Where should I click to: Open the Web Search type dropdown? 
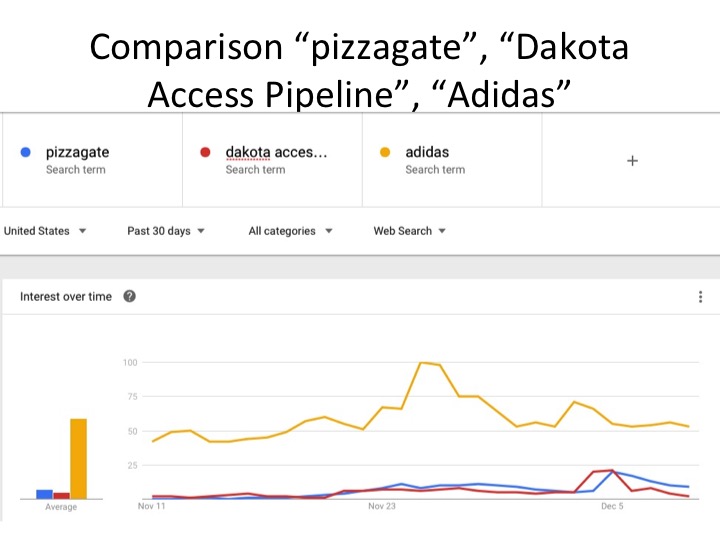point(410,231)
